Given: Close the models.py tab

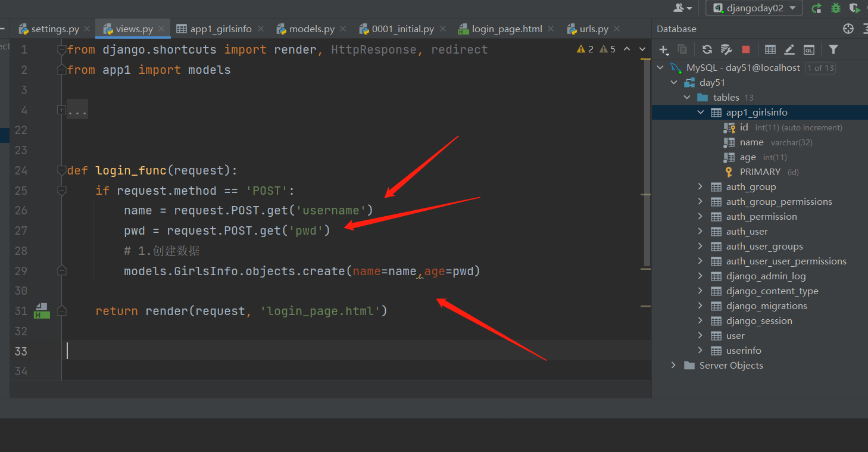Looking at the screenshot, I should point(343,29).
